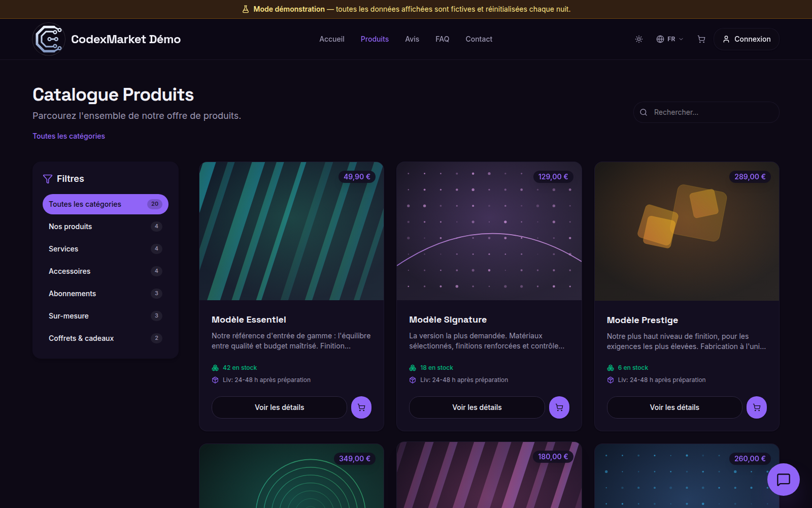The width and height of the screenshot is (812, 508).
Task: Add Modèle Signature to cart
Action: (559, 407)
